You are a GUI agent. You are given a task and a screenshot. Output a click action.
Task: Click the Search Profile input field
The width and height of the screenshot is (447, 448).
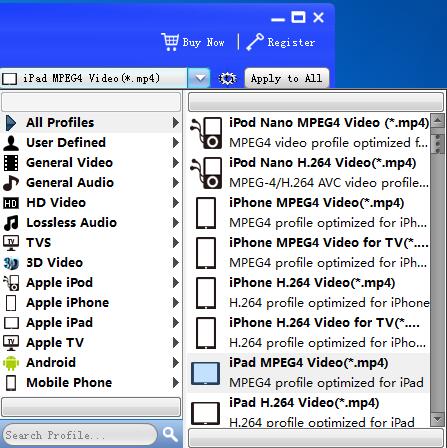(79, 435)
